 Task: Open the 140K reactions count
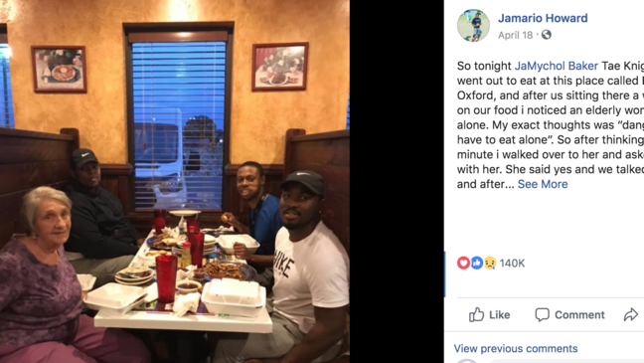pos(512,264)
